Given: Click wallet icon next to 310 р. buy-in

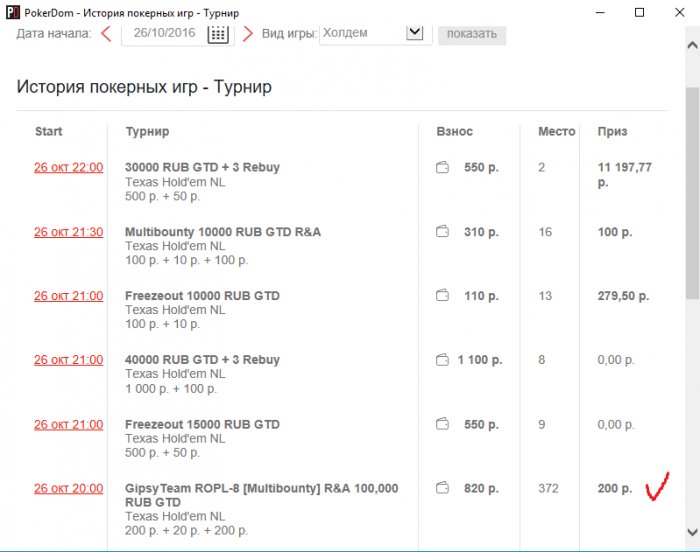Looking at the screenshot, I should click(x=442, y=232).
